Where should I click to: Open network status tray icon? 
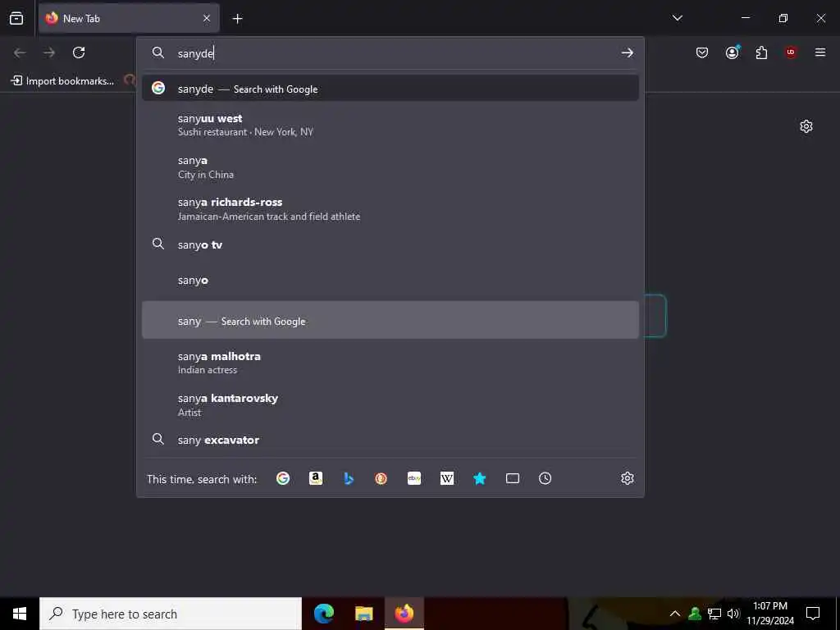[714, 614]
